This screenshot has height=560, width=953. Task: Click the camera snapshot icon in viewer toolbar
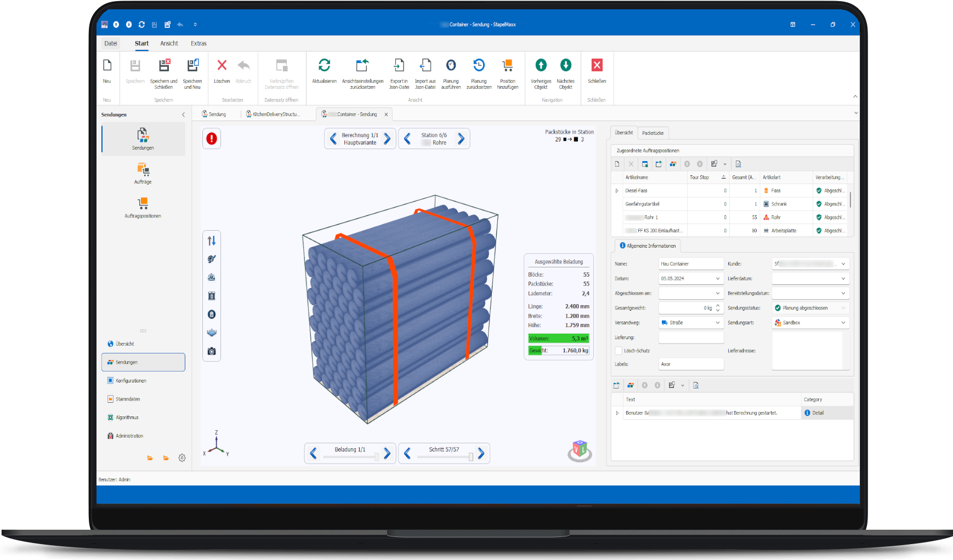pyautogui.click(x=212, y=351)
